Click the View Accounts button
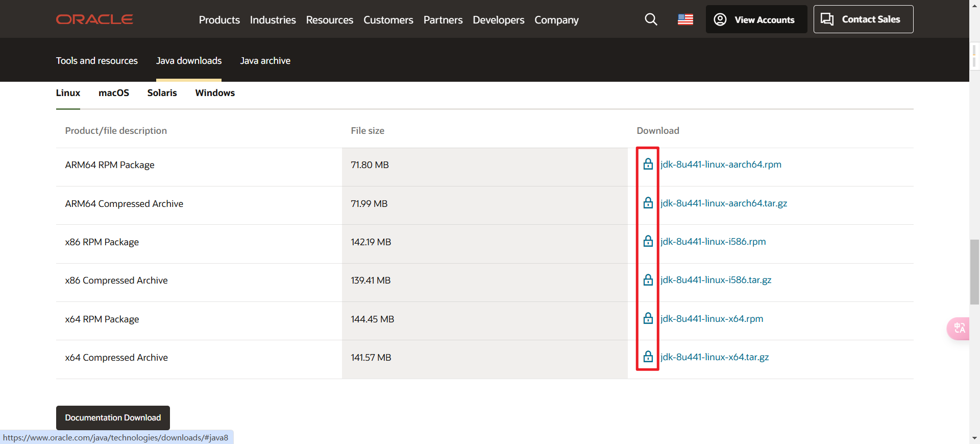The height and width of the screenshot is (444, 980). pyautogui.click(x=756, y=19)
